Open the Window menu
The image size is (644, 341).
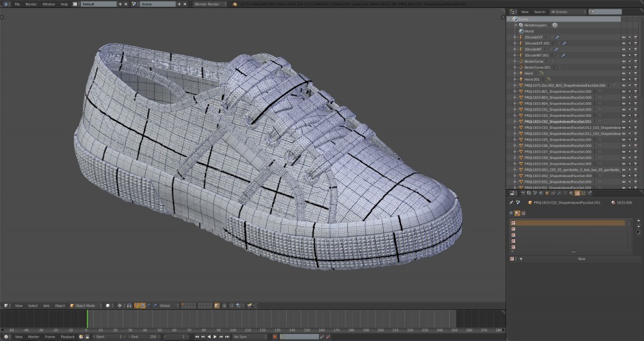click(48, 4)
